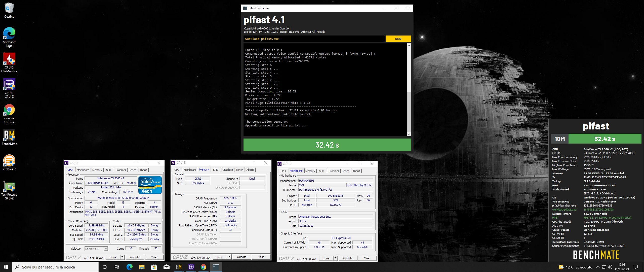Click the pifast console scrollbar thumb
Image resolution: width=644 pixels, height=272 pixels.
point(409,112)
